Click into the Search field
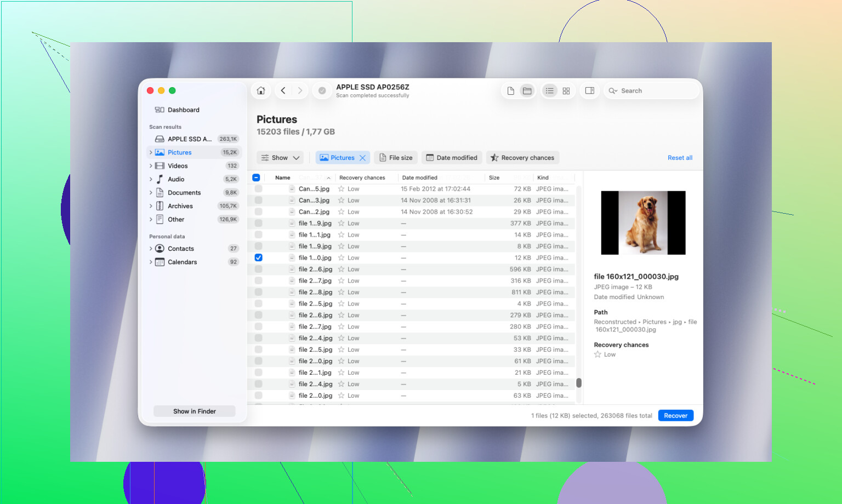Viewport: 842px width, 504px height. (x=652, y=91)
